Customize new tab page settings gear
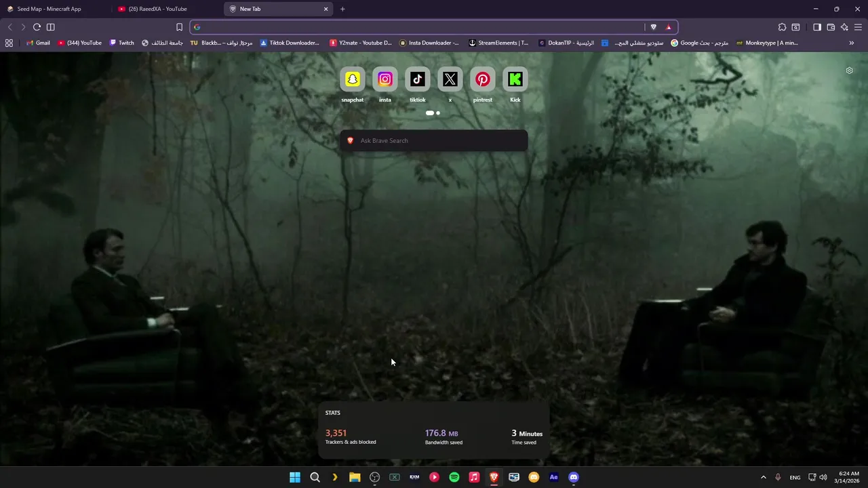The image size is (868, 488). coord(849,70)
